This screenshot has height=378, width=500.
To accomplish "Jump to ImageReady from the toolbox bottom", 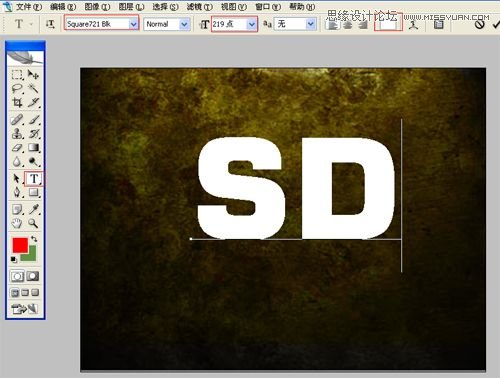I will click(x=25, y=309).
